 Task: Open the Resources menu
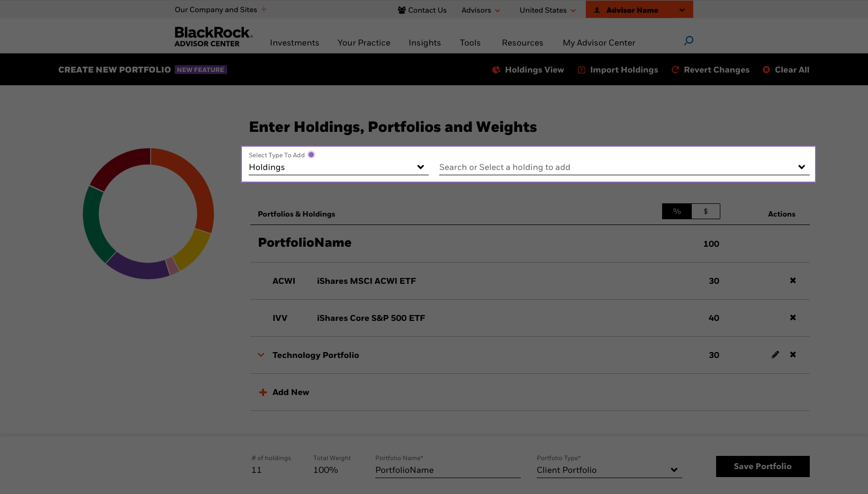click(522, 43)
